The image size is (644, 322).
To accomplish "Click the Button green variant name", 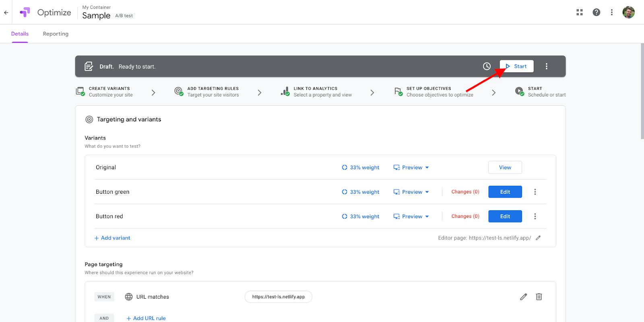I will click(113, 192).
